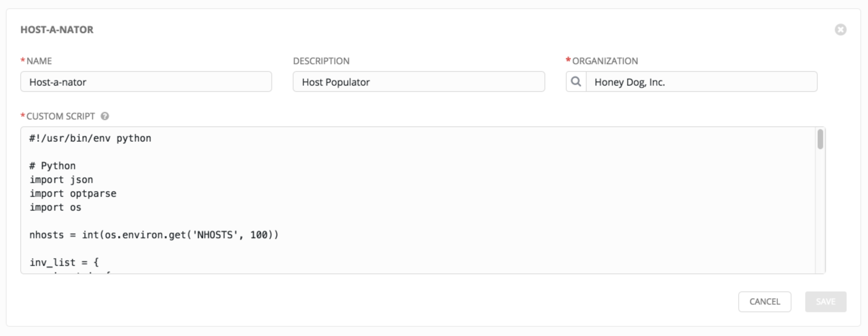Click the nhosts assignment line in the script
Image resolution: width=868 pixels, height=336 pixels.
click(154, 235)
